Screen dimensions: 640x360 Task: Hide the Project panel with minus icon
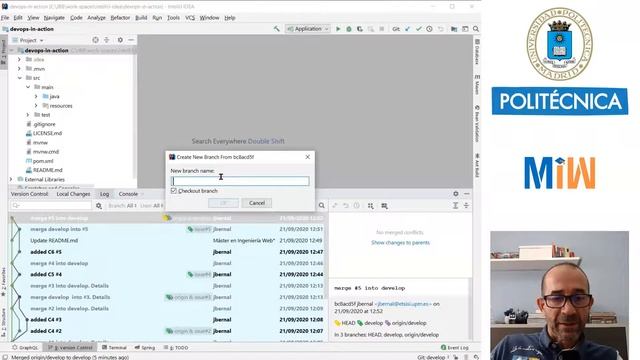[x=131, y=40]
